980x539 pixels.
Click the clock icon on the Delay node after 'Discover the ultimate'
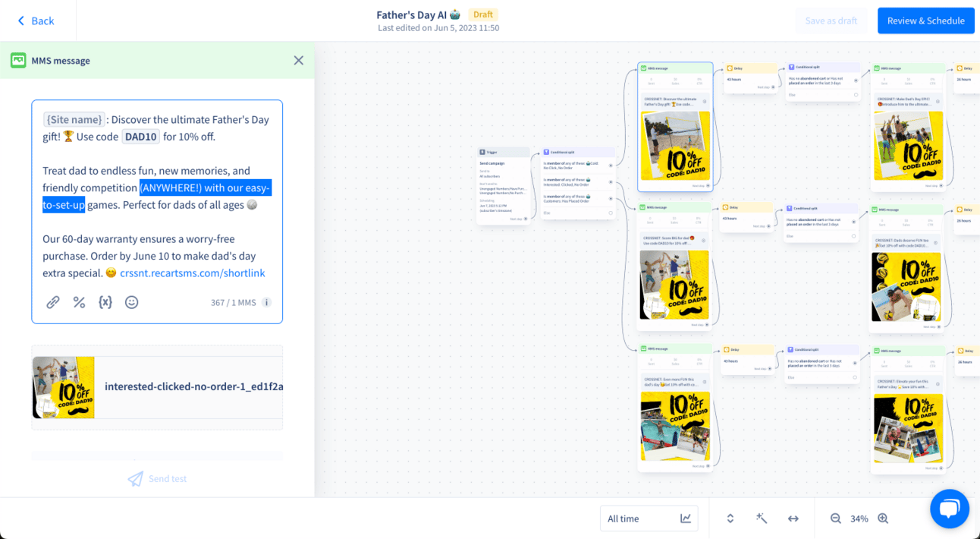728,68
